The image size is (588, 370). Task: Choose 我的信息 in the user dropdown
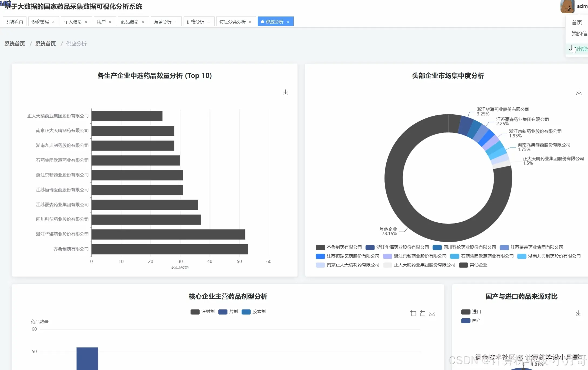(579, 34)
